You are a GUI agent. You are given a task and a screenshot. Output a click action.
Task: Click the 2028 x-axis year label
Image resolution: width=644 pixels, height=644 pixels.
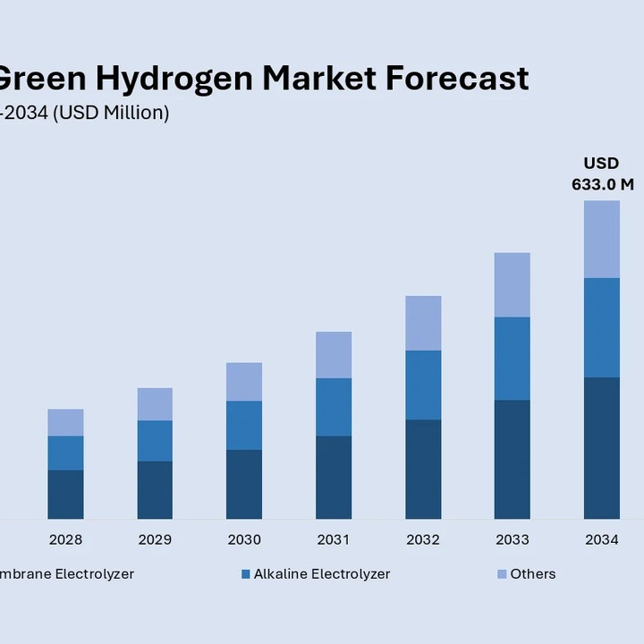pyautogui.click(x=65, y=540)
